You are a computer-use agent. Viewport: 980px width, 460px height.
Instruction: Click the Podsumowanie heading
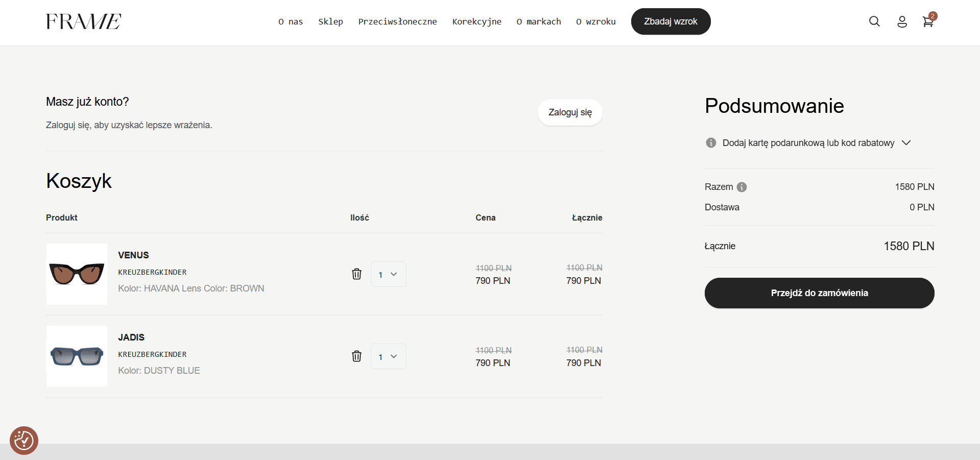coord(774,106)
